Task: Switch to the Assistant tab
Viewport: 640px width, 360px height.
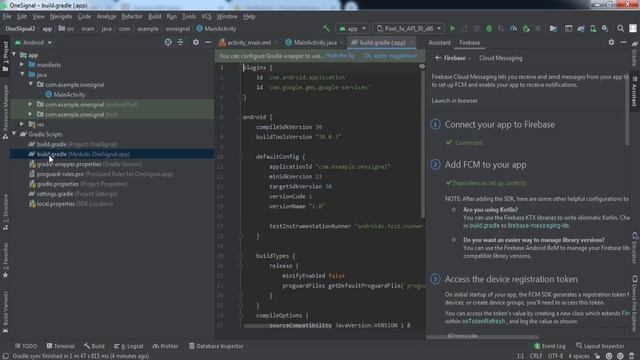Action: coord(440,42)
